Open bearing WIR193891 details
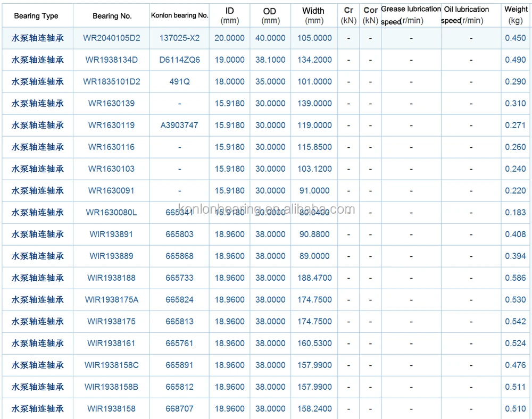Viewport: 532px width, 419px height. pos(112,234)
